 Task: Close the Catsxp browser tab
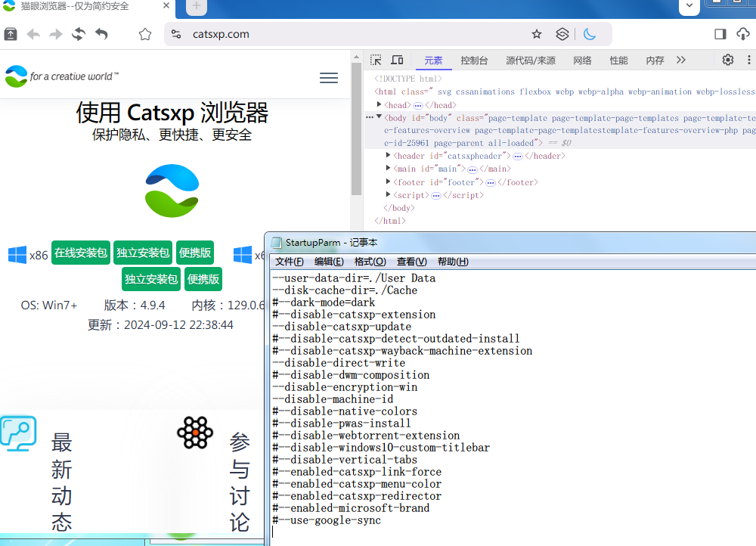click(x=166, y=6)
